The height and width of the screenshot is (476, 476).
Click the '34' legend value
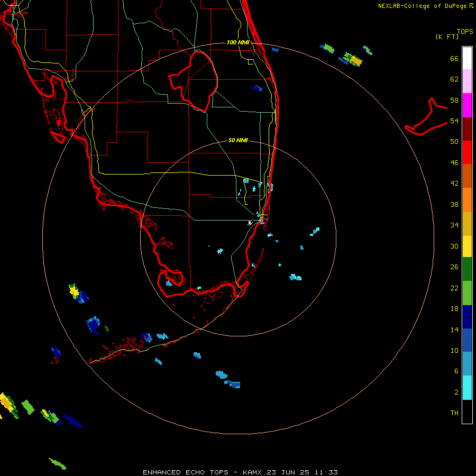click(x=454, y=225)
